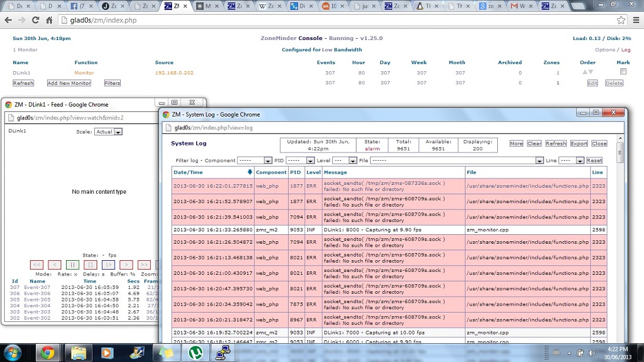
Task: Move DLink1 down with order arrow
Action: click(x=590, y=72)
